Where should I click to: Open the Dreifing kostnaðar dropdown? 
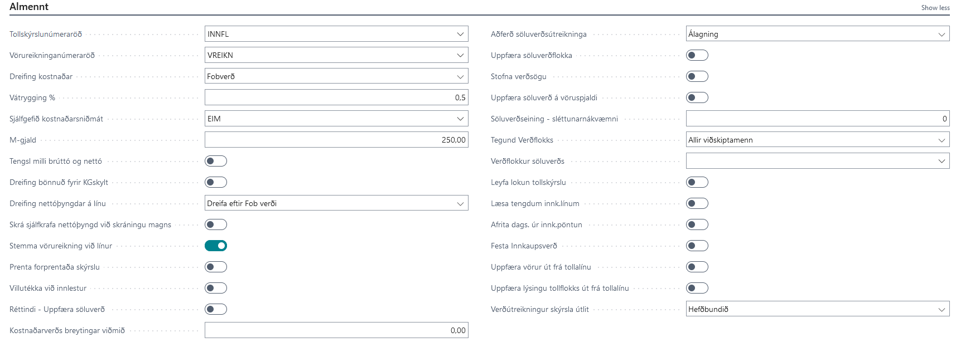point(336,76)
